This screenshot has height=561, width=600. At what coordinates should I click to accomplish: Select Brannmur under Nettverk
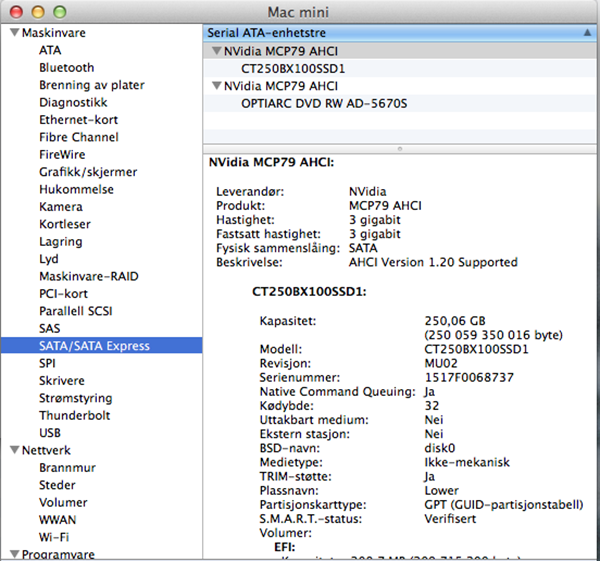pos(67,468)
